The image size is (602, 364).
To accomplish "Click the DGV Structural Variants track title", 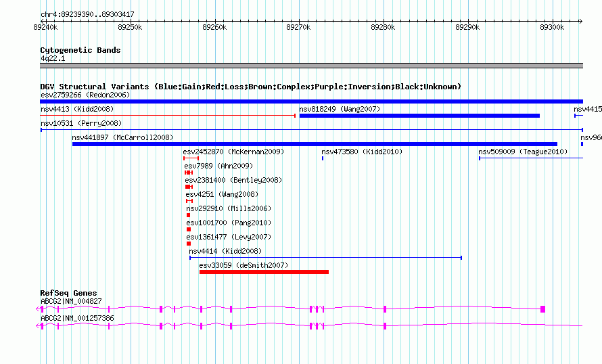I will pos(250,87).
